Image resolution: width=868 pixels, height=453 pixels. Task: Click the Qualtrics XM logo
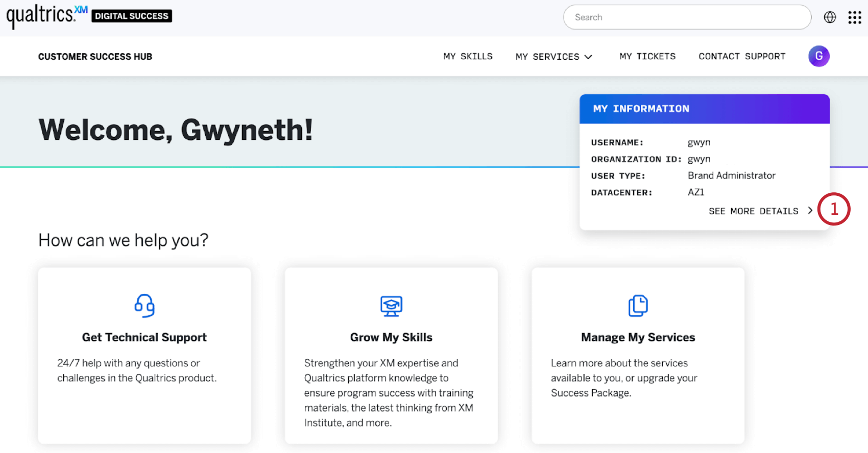coord(47,16)
